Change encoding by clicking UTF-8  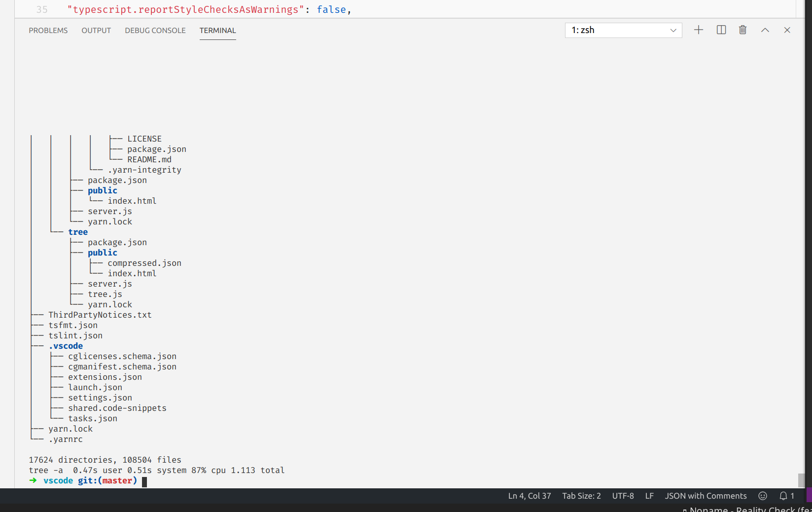coord(623,496)
